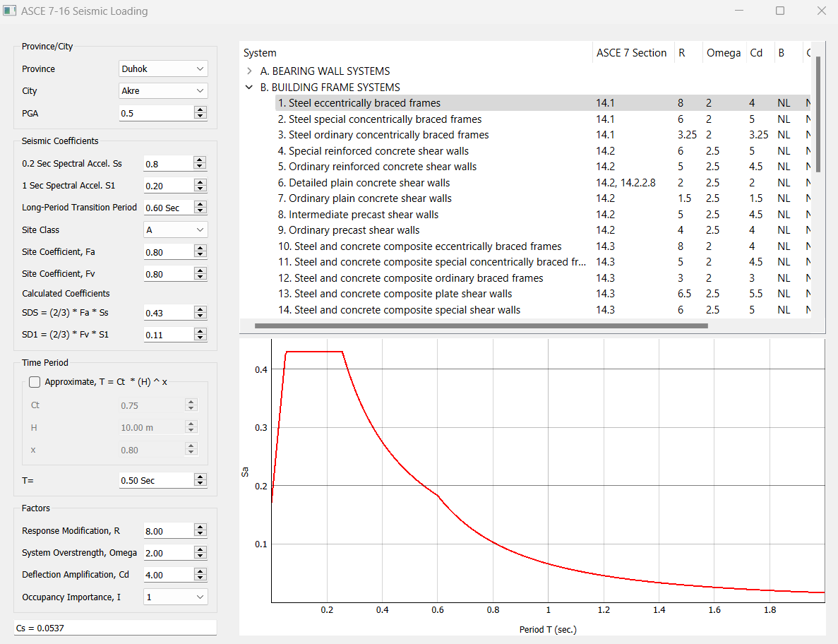Viewport: 838px width, 644px height.
Task: Click the A. BEARING WALL SYSTEMS label
Action: coord(325,71)
